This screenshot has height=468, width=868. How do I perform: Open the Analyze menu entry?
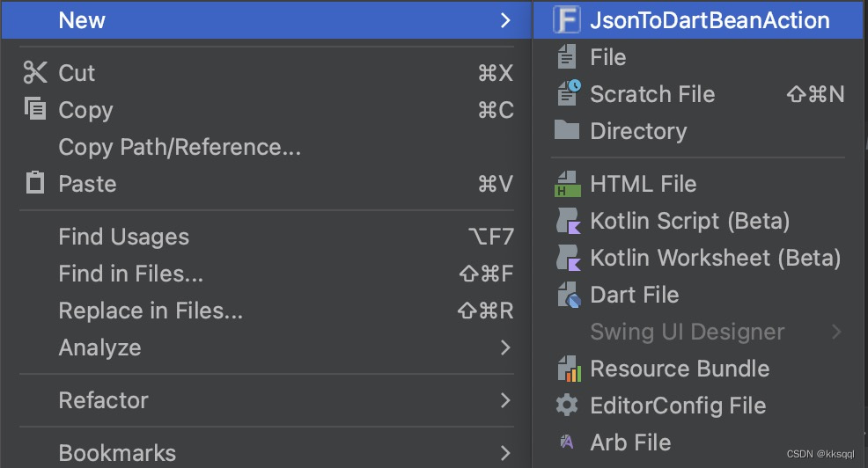[x=266, y=347]
